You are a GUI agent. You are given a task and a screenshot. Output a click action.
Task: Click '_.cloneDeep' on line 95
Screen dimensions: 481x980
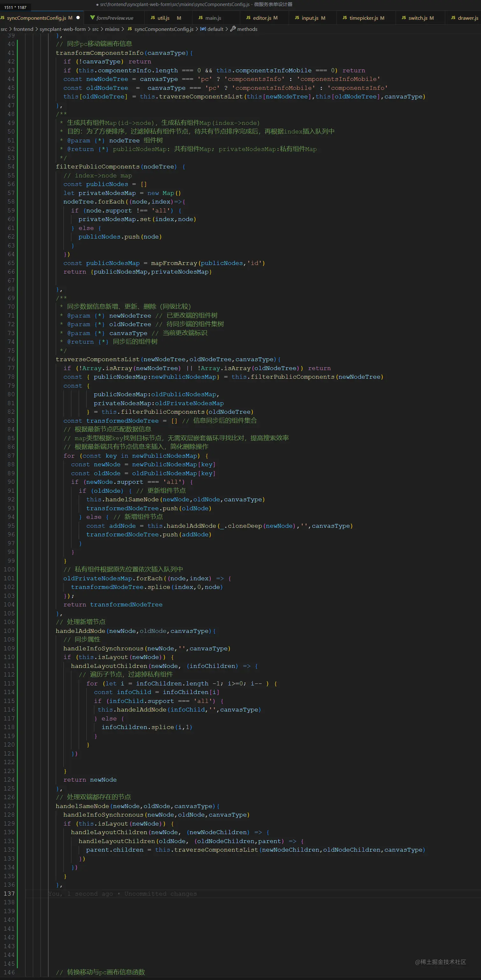point(241,526)
